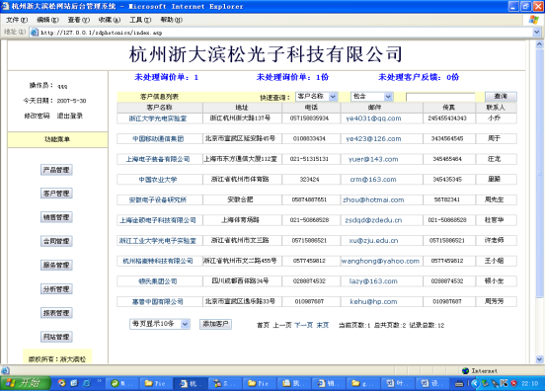Click the page scrollbar down arrow

point(539,359)
